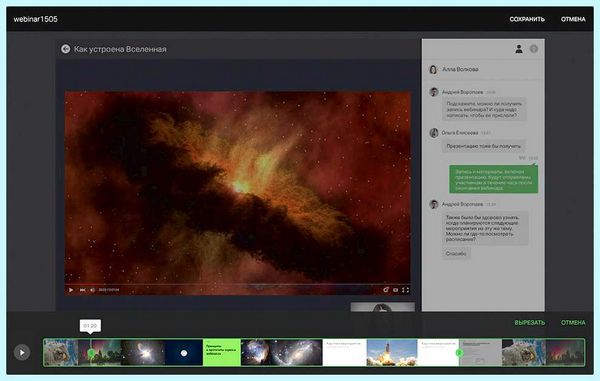Click the back arrow beside Как устроена Вселенная
Image resolution: width=600 pixels, height=381 pixels.
(65, 49)
